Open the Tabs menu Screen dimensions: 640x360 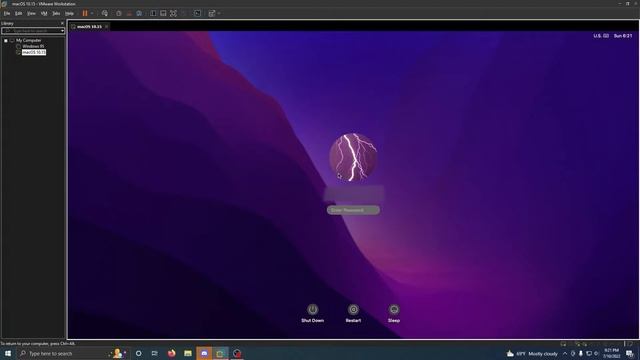pos(56,13)
